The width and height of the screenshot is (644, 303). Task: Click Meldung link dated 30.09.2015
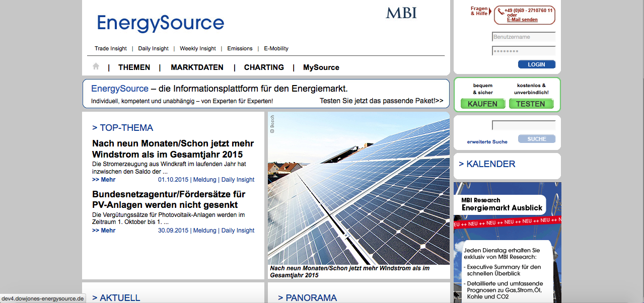tap(204, 231)
